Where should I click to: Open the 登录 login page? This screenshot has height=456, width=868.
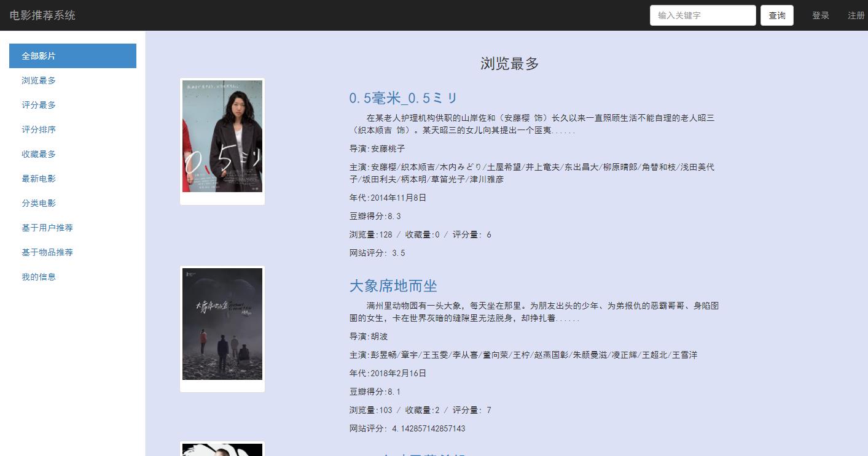(x=821, y=15)
